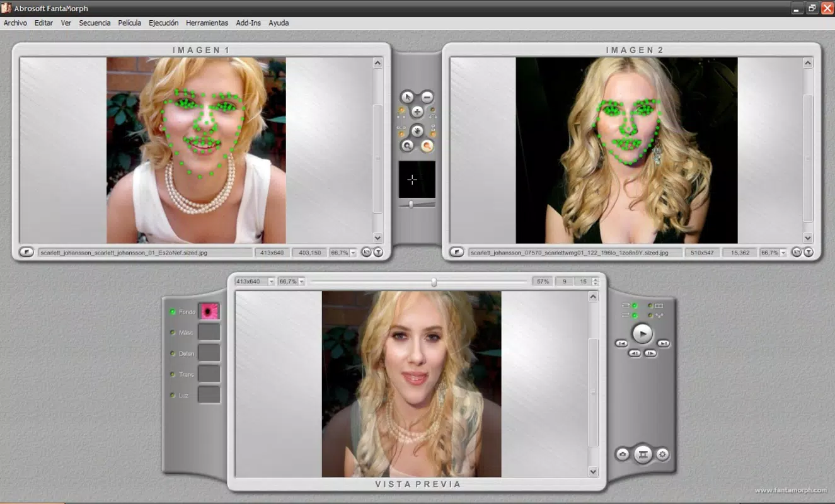Open the Imagen 2 zoom dropdown (66,7%)

click(x=783, y=253)
